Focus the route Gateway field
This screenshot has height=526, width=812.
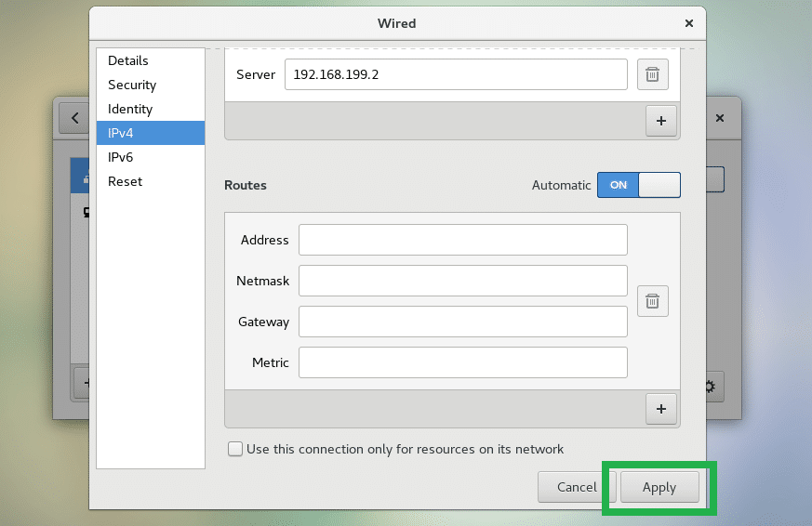462,322
